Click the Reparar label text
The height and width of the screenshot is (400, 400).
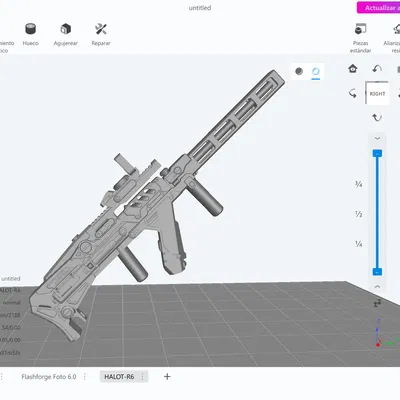coord(101,43)
